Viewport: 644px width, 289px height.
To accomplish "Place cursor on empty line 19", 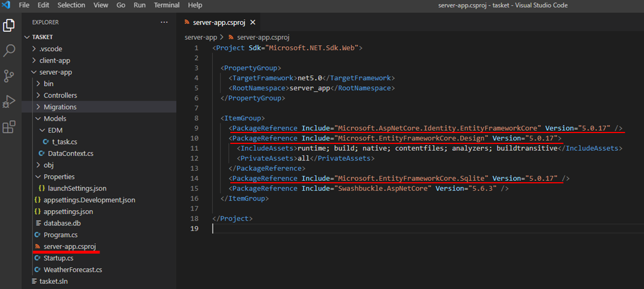I will click(427, 228).
